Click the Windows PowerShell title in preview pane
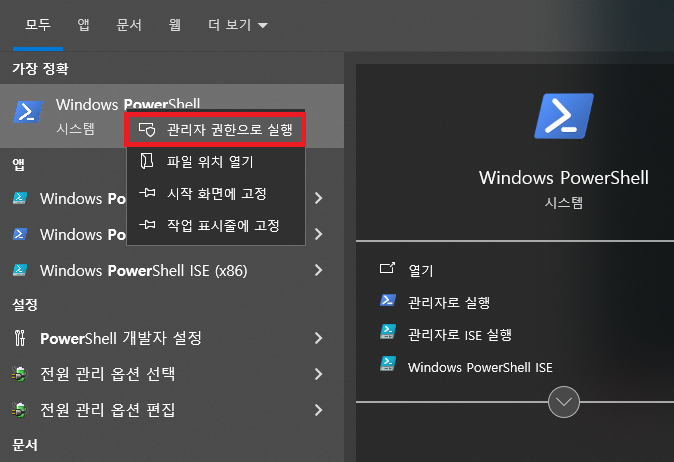The image size is (674, 462). coord(564,178)
